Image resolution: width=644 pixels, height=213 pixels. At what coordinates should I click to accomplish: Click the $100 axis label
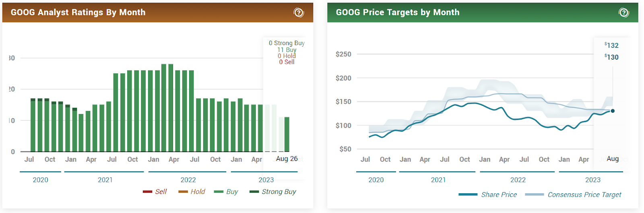coord(343,125)
